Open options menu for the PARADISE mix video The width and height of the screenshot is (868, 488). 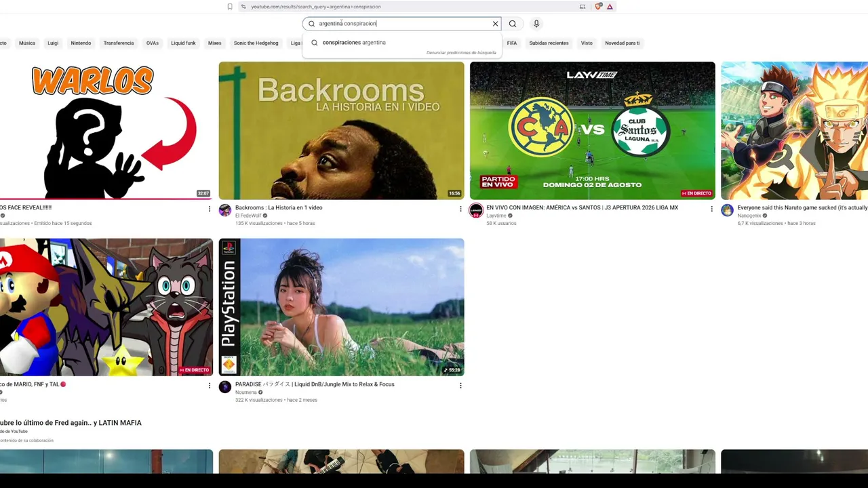click(460, 386)
